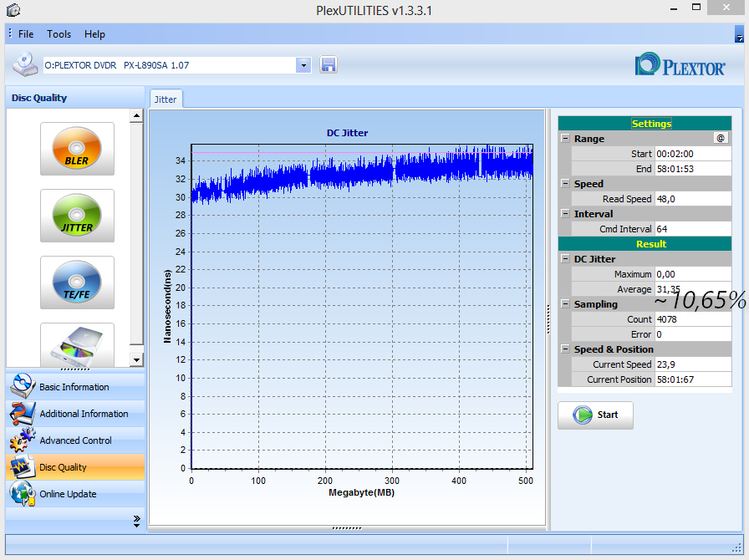Click the Megabyte(MB) axis label

point(362,492)
